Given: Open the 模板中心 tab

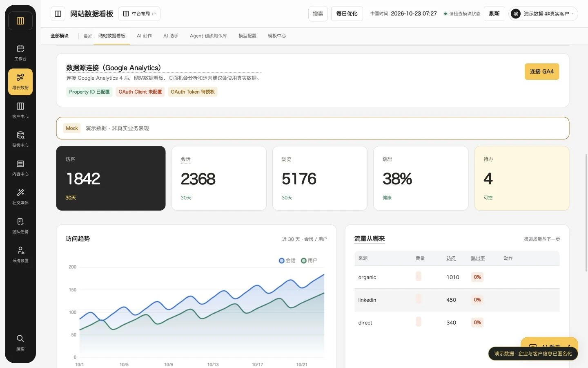Looking at the screenshot, I should [277, 36].
